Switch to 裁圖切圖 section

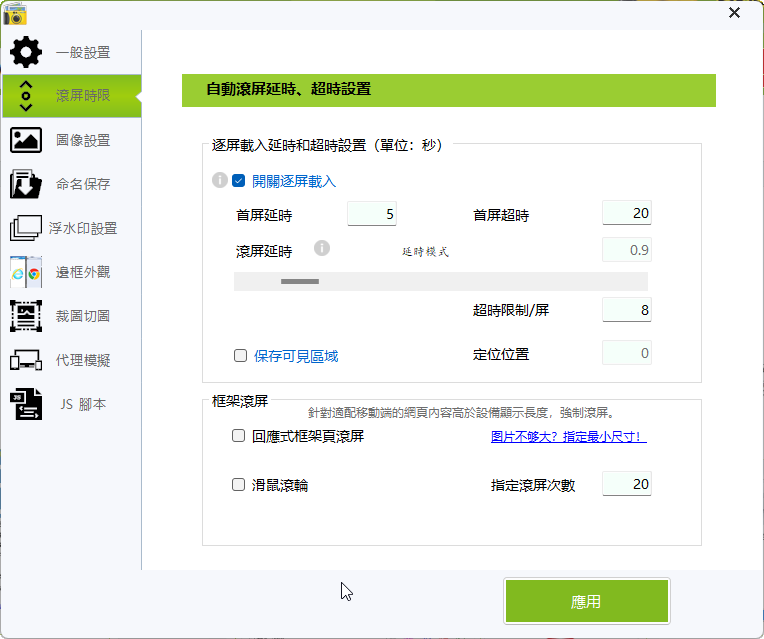coord(72,316)
